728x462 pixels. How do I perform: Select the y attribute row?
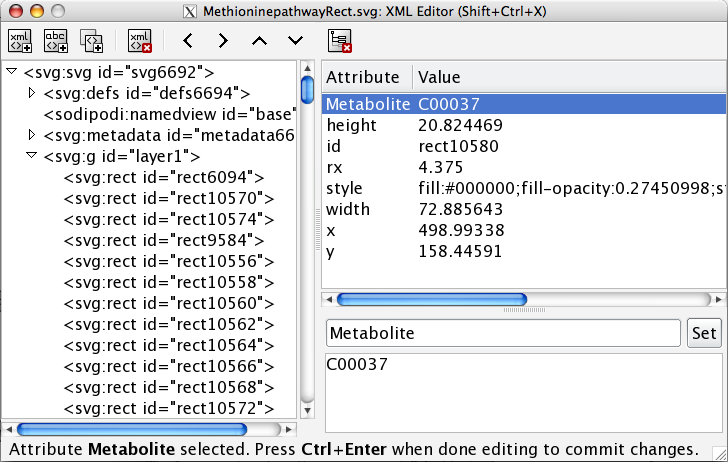(524, 251)
